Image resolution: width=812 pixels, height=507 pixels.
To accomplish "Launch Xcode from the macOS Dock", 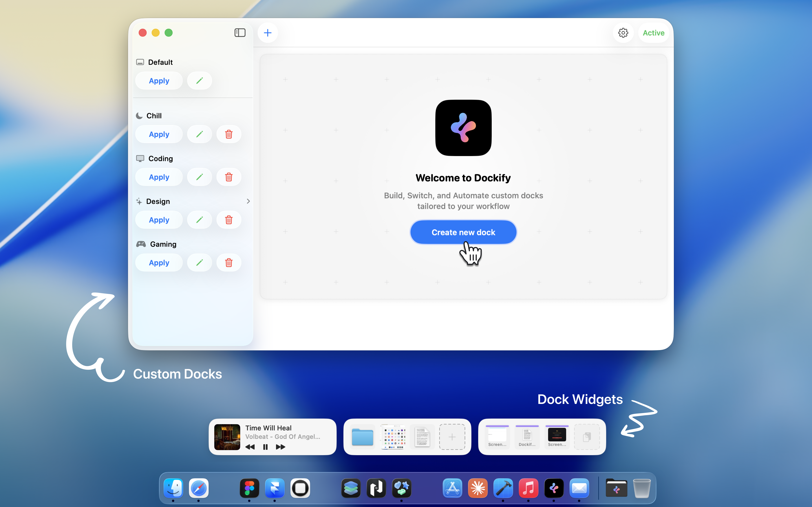I will [503, 488].
